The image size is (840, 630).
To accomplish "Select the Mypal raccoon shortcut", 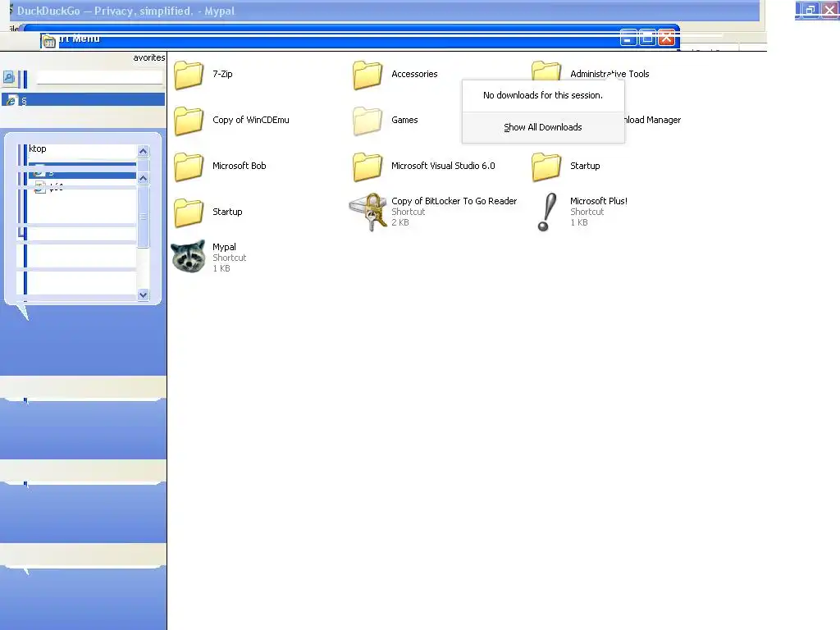I will point(209,257).
